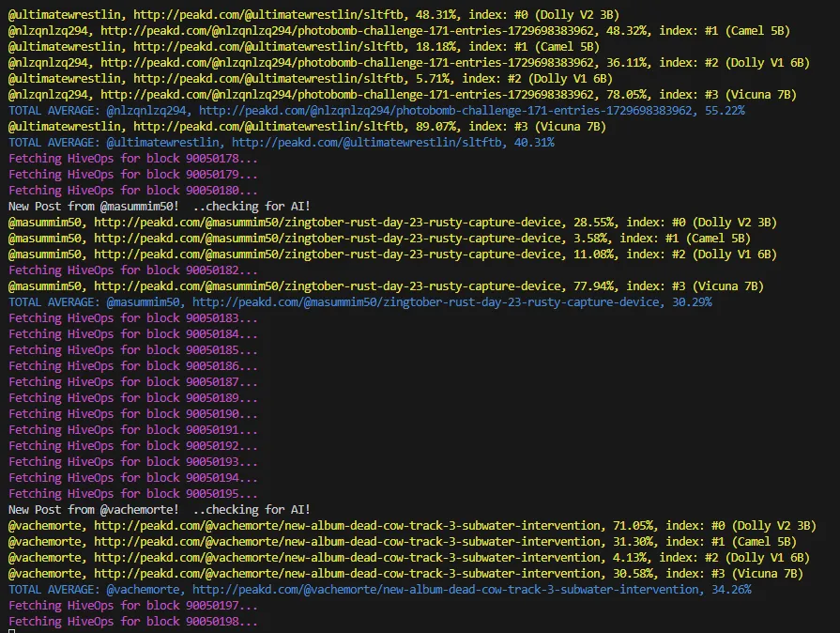Viewport: 840px width, 633px height.
Task: Click 'Fetching HiveOps for block 90050189...'
Action: coord(133,398)
